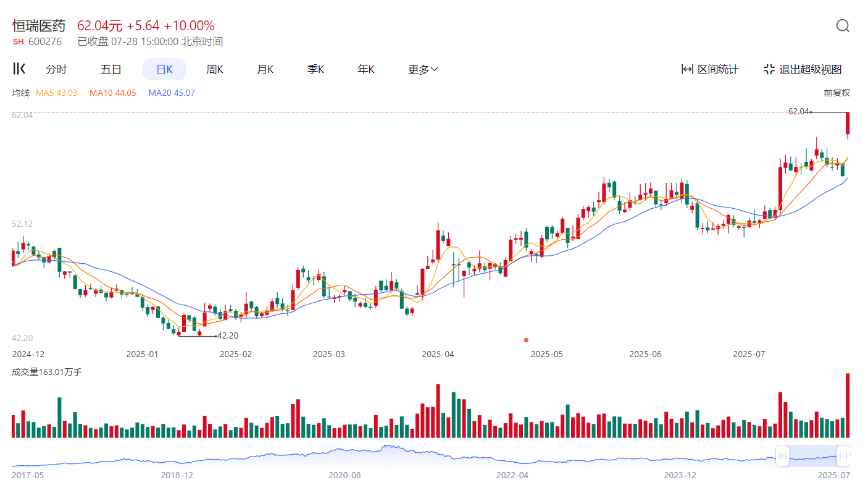Screen dimensions: 868x485
Task: Click the 均线 moving average label
Action: tap(21, 93)
